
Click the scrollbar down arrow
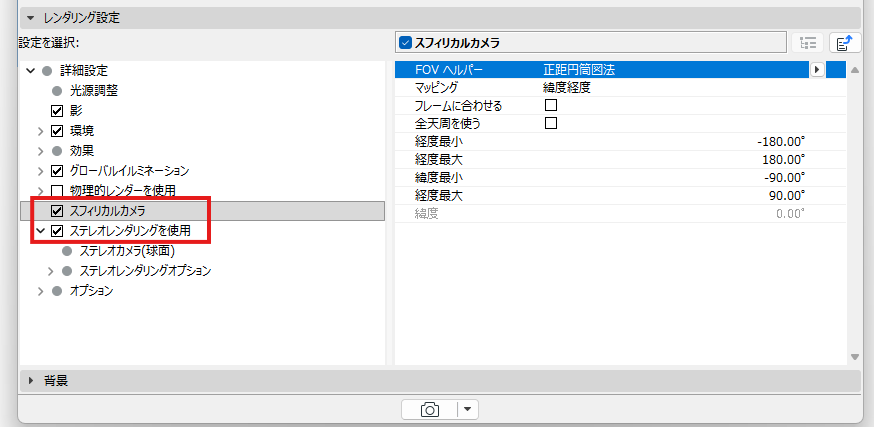click(x=854, y=357)
